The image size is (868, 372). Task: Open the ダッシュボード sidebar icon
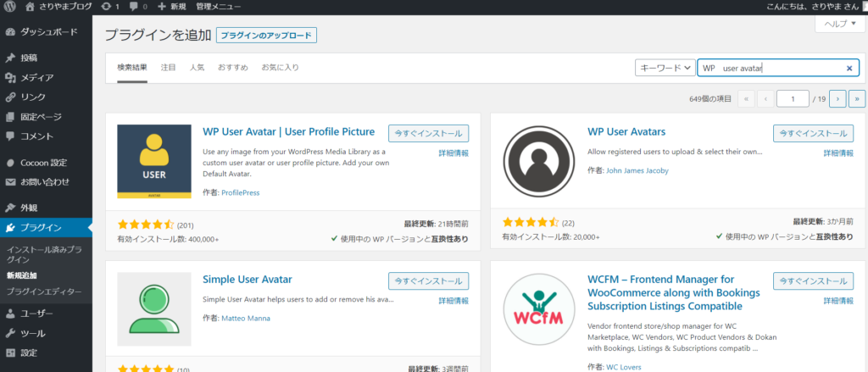pyautogui.click(x=9, y=32)
